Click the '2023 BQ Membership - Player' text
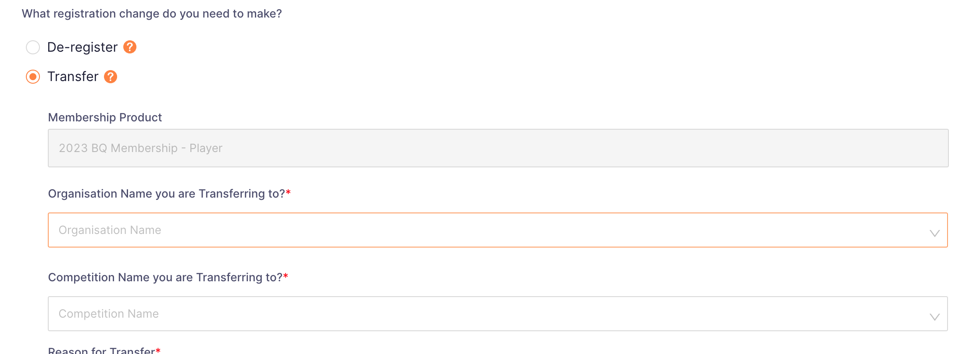 [x=140, y=148]
